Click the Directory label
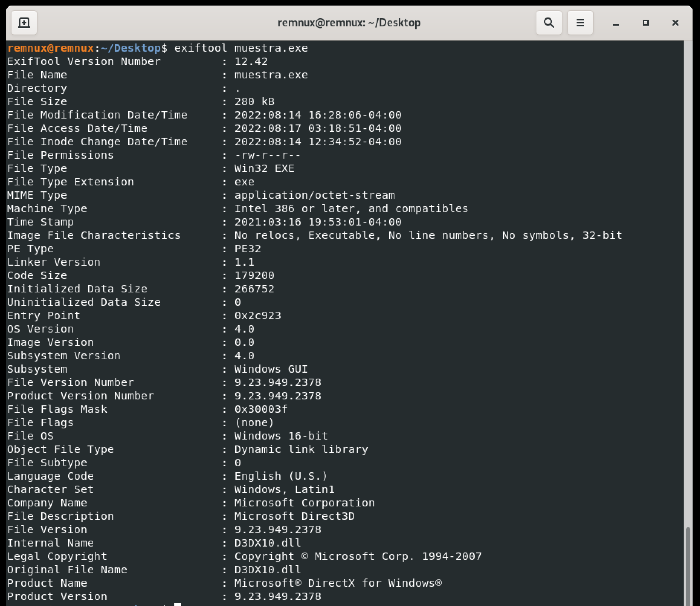The width and height of the screenshot is (700, 606). pos(37,88)
